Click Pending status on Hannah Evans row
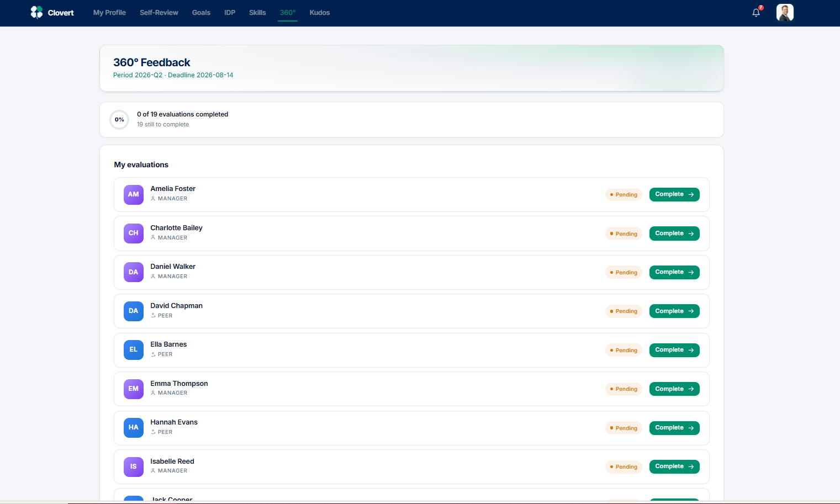 click(624, 428)
